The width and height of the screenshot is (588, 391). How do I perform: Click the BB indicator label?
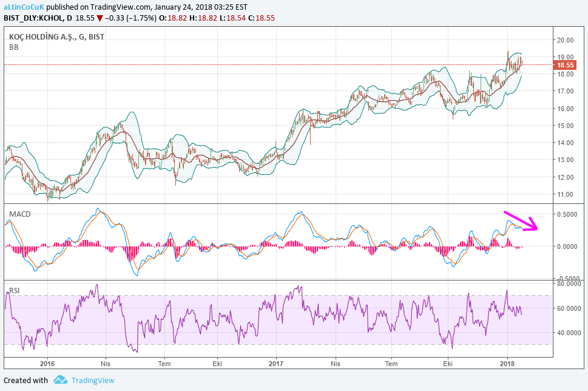[x=14, y=47]
